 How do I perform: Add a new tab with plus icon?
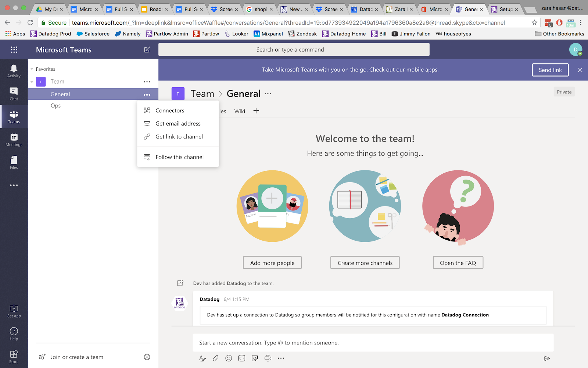click(x=256, y=111)
